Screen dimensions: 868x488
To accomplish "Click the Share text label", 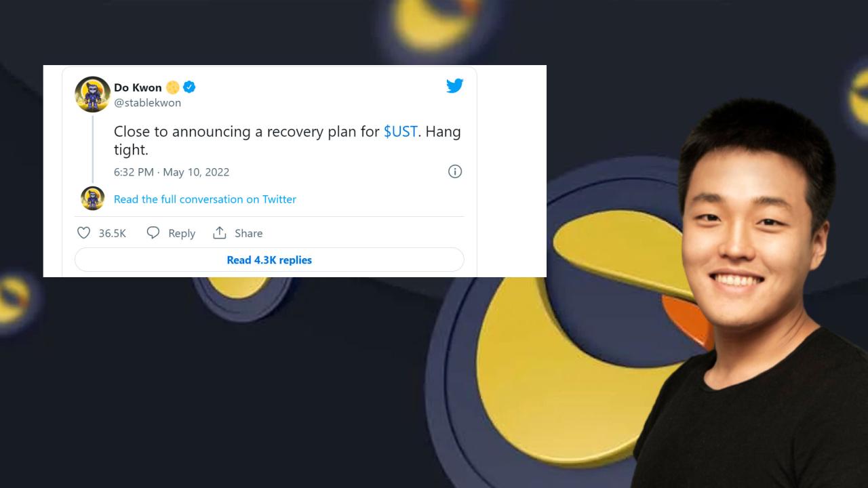I will point(248,233).
